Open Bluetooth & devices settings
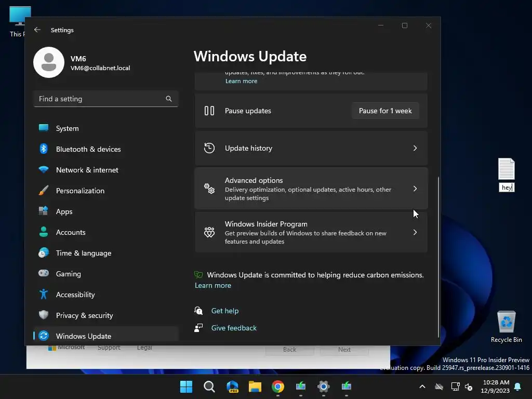This screenshot has height=399, width=532. coord(106,149)
